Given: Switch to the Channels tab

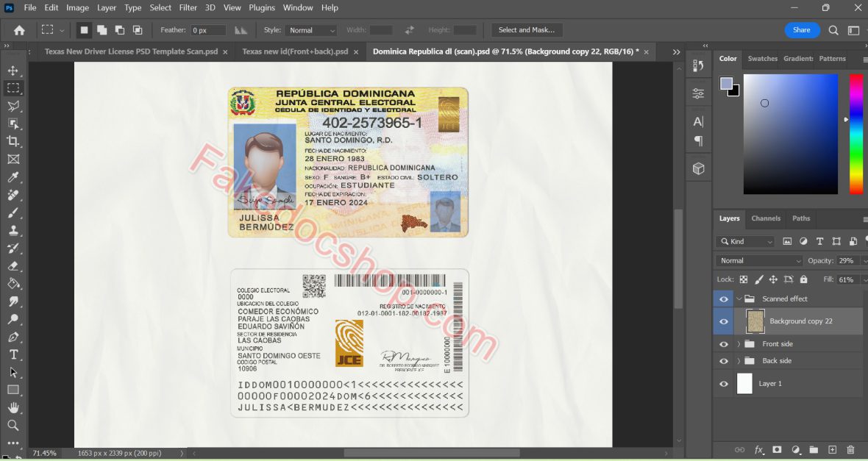Looking at the screenshot, I should tap(766, 218).
